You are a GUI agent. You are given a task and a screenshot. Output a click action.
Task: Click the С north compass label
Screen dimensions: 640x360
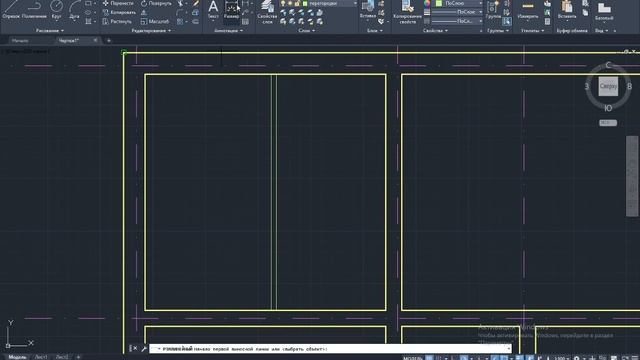pyautogui.click(x=608, y=65)
